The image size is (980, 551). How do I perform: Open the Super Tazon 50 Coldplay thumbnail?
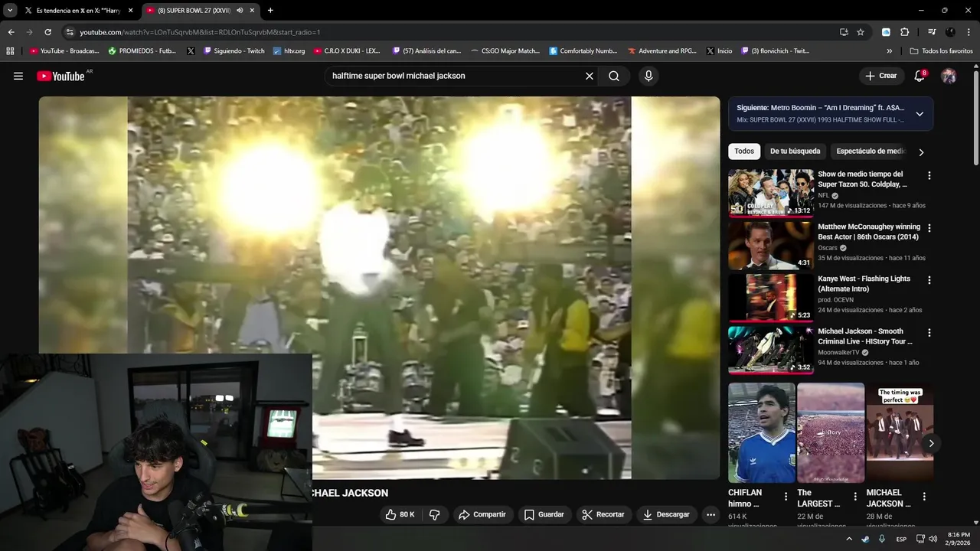pos(771,194)
